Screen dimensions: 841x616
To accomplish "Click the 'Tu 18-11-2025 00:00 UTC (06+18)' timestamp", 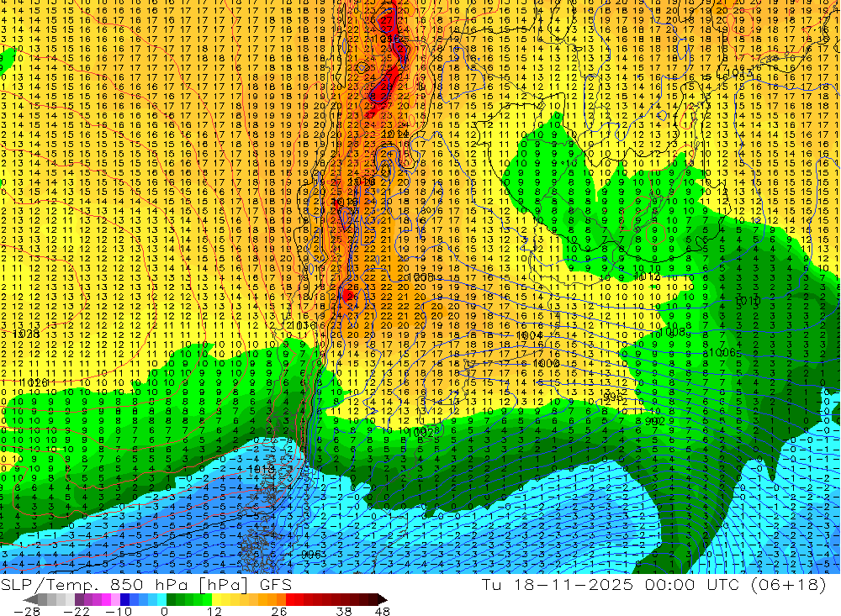I will (653, 584).
